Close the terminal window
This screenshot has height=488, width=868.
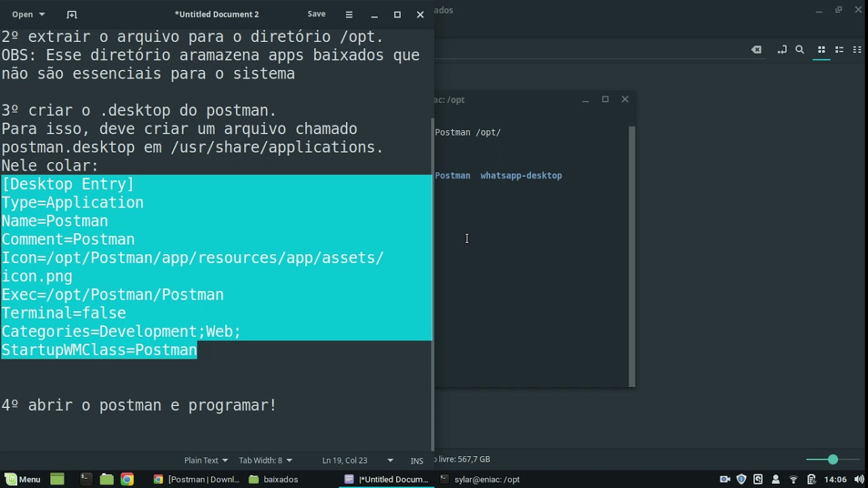[625, 99]
